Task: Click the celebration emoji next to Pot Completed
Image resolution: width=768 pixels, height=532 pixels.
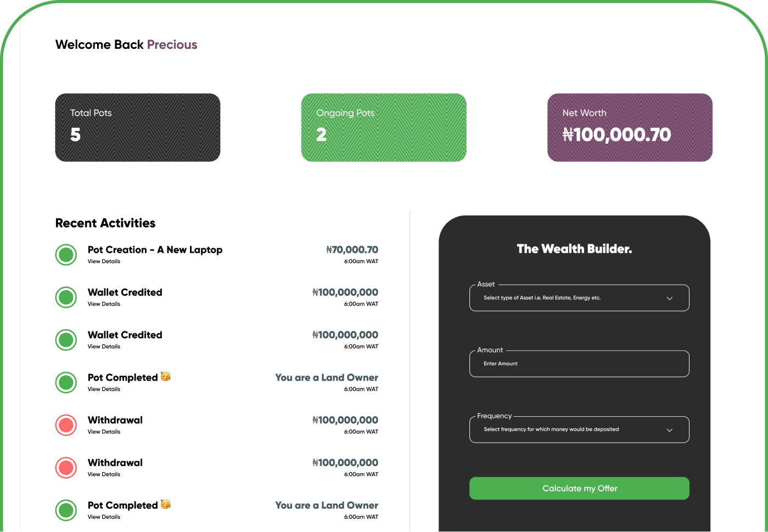Action: (166, 376)
